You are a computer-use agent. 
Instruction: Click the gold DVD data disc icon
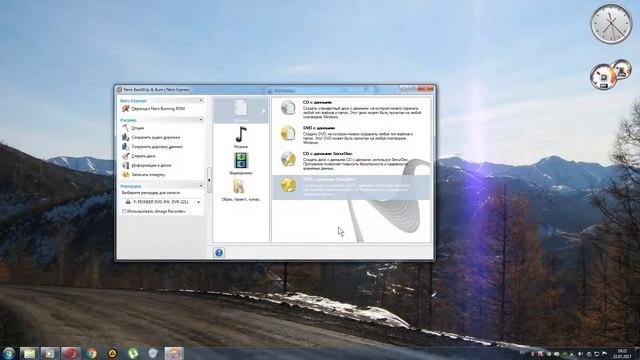288,133
